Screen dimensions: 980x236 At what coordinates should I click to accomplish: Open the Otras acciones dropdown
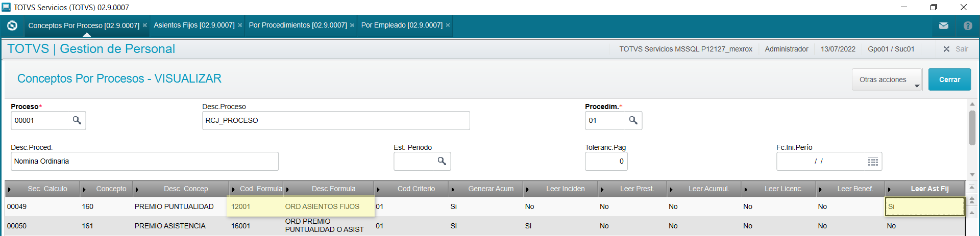887,80
